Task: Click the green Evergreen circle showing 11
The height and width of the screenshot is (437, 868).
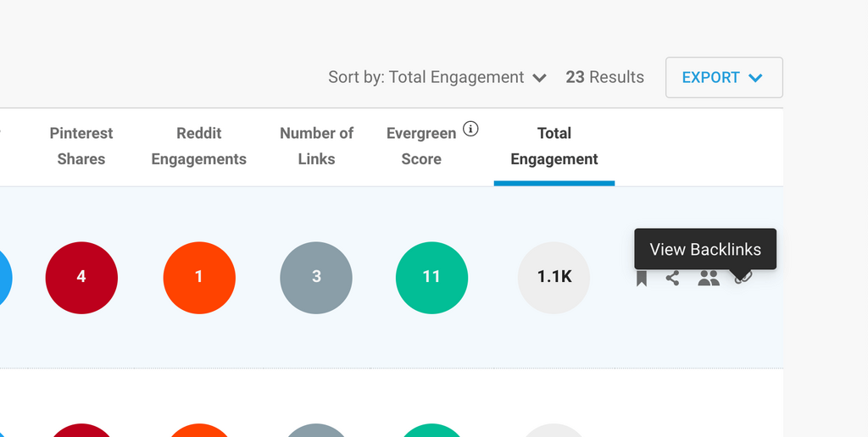Action: (431, 277)
